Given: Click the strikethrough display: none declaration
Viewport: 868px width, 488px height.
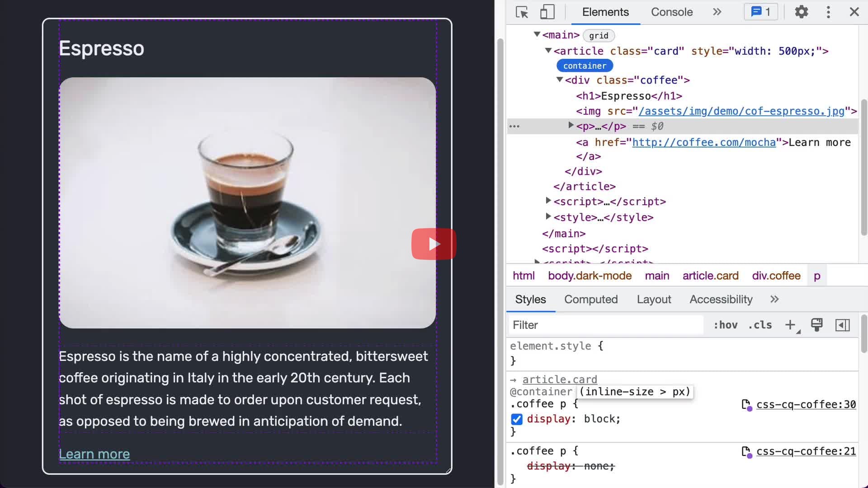Looking at the screenshot, I should pyautogui.click(x=571, y=466).
